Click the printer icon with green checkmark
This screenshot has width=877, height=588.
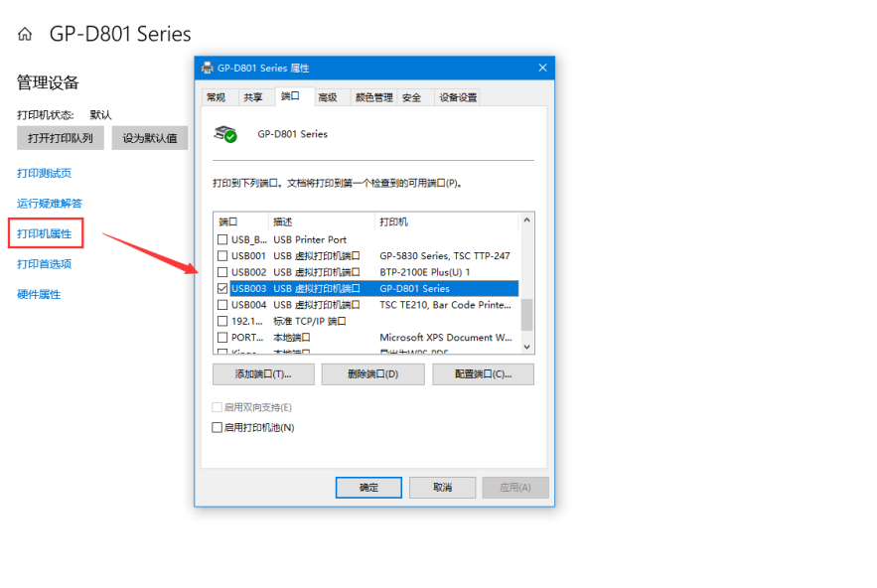coord(226,134)
